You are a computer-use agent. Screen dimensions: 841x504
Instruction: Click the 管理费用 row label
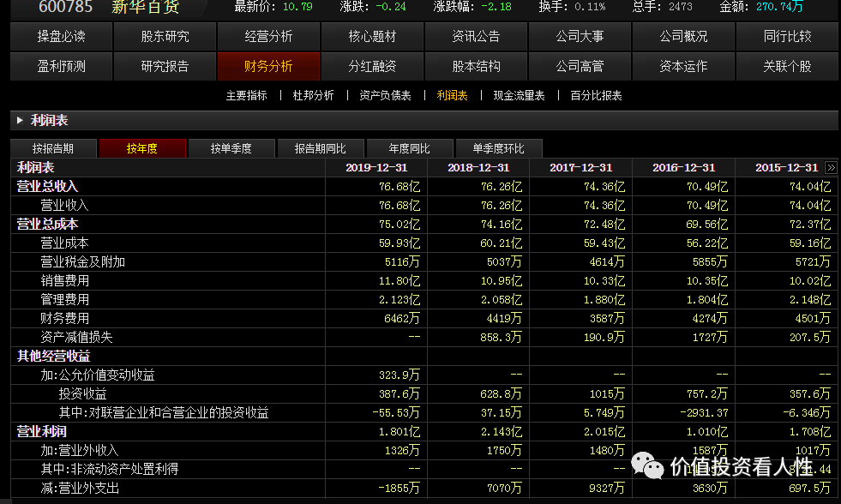(64, 299)
